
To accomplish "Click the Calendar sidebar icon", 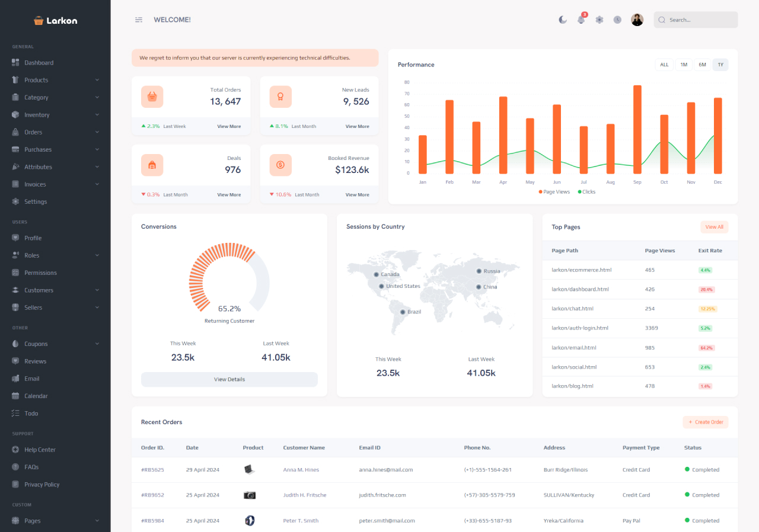I will coord(15,396).
